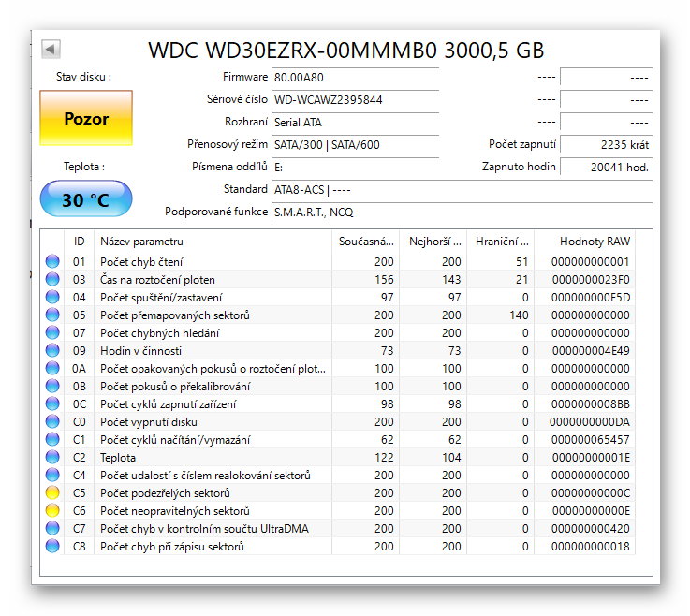Select the row Čas na roztočení ploten
Image resolution: width=690 pixels, height=616 pixels.
[339, 279]
